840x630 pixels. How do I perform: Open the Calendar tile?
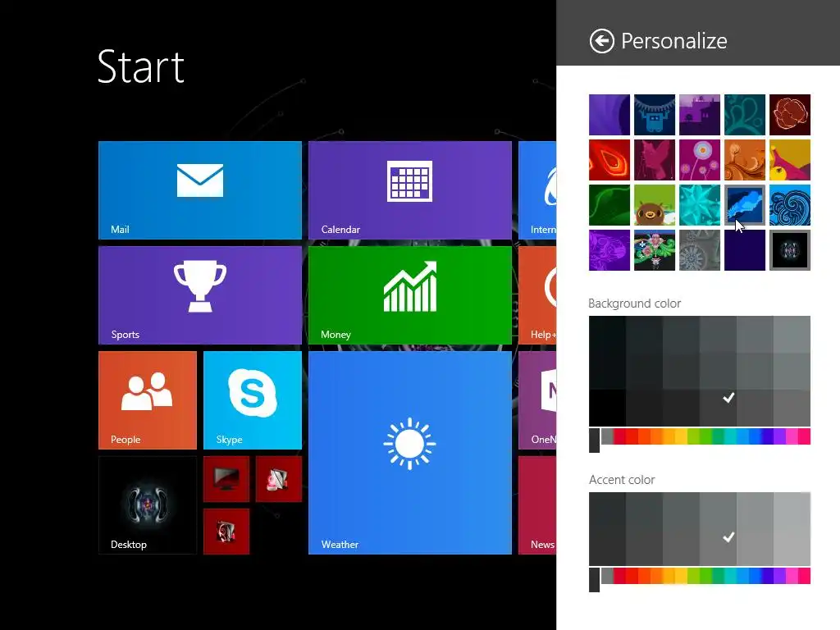pos(410,190)
